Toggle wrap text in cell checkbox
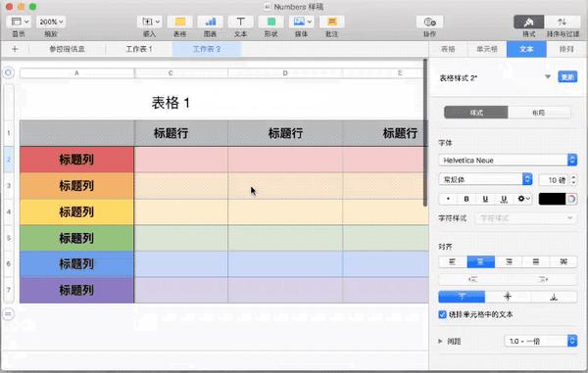 [x=443, y=314]
